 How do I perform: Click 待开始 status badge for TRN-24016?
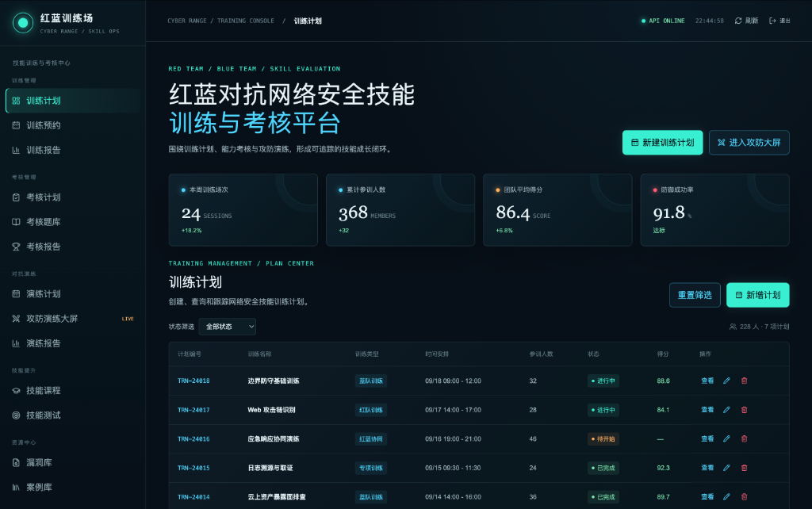(x=603, y=439)
